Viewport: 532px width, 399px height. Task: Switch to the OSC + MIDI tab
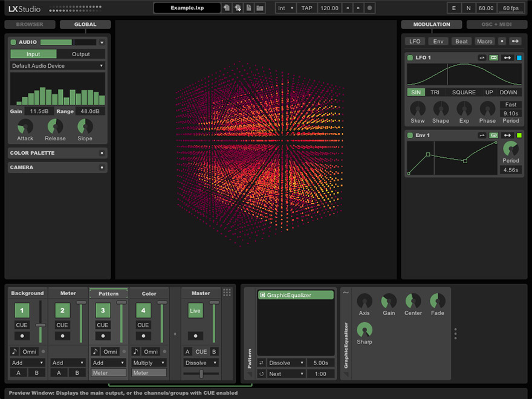[x=496, y=25]
